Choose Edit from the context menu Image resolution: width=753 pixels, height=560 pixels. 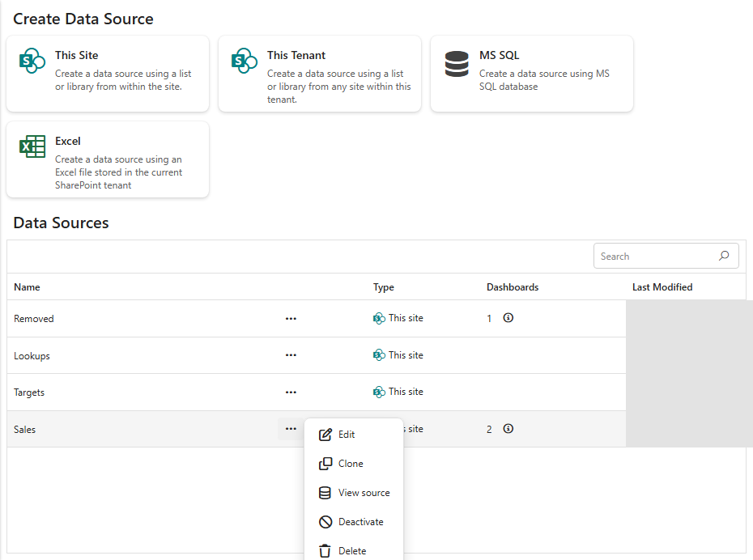354,435
